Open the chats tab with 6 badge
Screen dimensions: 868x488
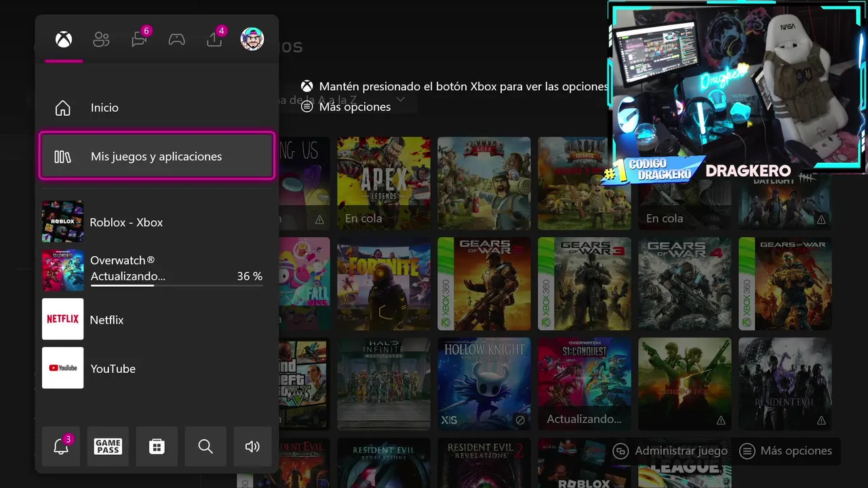coord(140,39)
